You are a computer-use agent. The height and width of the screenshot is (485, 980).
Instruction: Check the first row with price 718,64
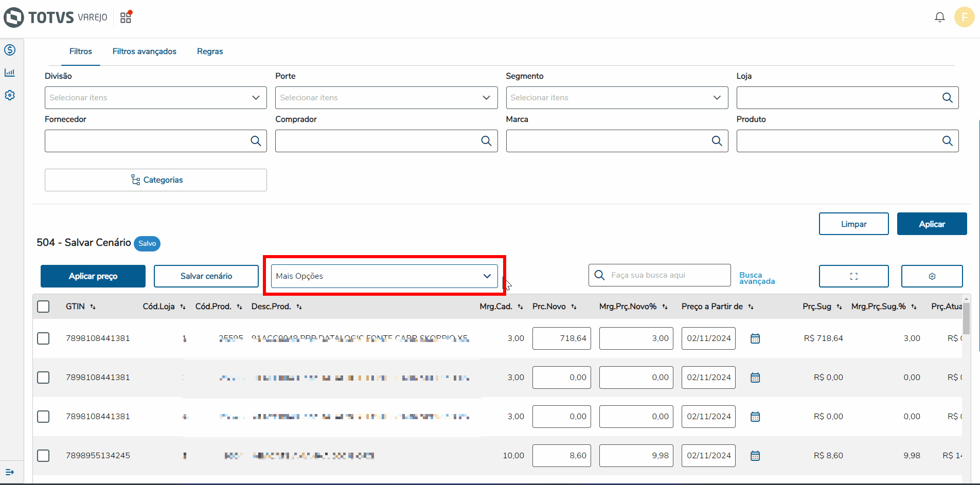(x=44, y=338)
